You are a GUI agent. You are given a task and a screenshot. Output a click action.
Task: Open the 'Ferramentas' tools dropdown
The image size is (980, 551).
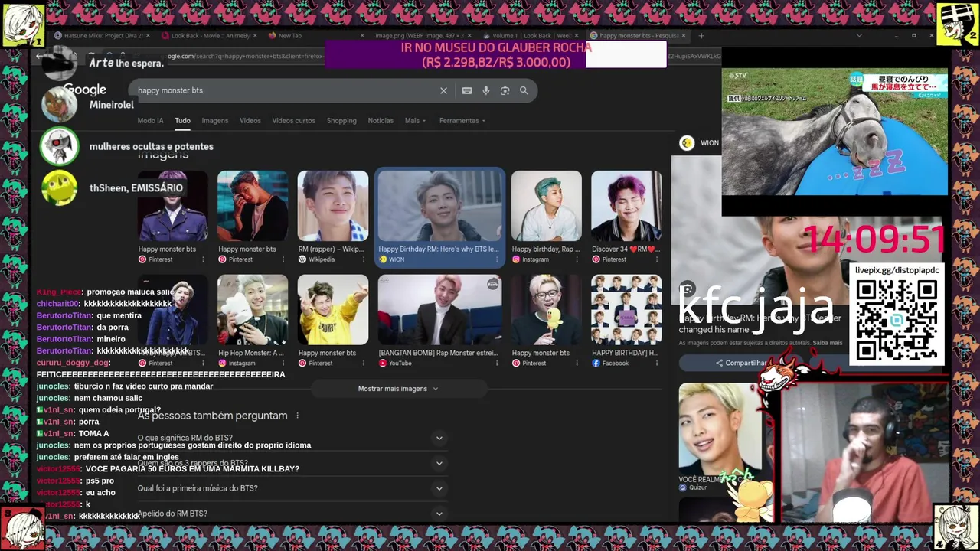(x=462, y=120)
